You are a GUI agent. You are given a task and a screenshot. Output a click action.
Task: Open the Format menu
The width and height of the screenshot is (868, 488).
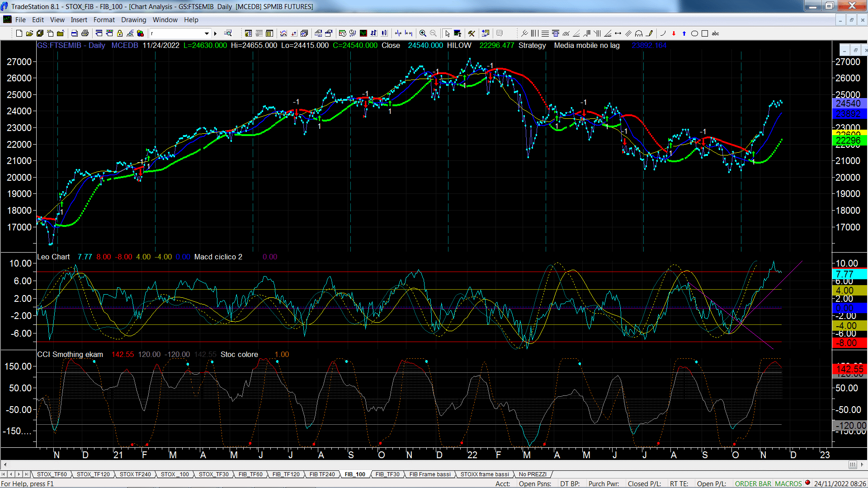point(104,20)
